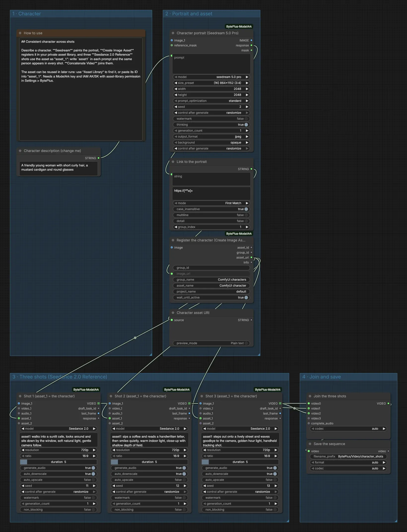Toggle auto_upscale on Shot 2
The width and height of the screenshot is (407, 532).
pyautogui.click(x=184, y=480)
